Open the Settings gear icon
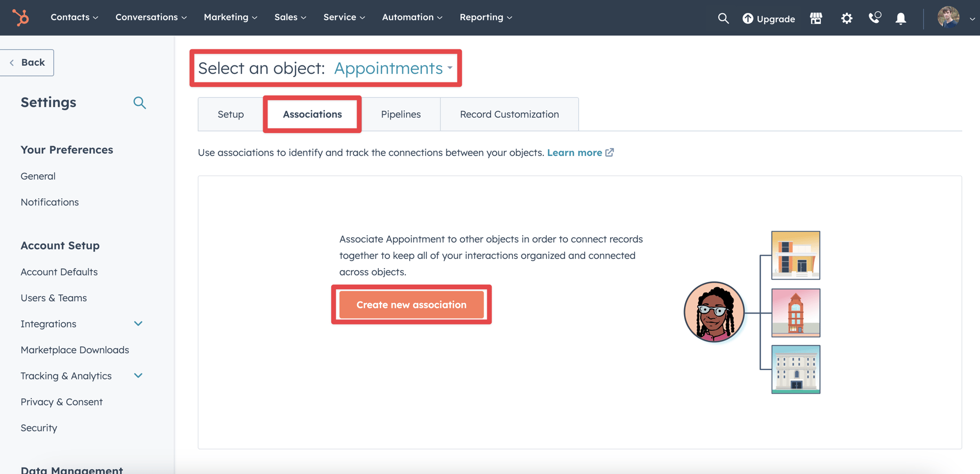This screenshot has height=474, width=980. (x=846, y=18)
